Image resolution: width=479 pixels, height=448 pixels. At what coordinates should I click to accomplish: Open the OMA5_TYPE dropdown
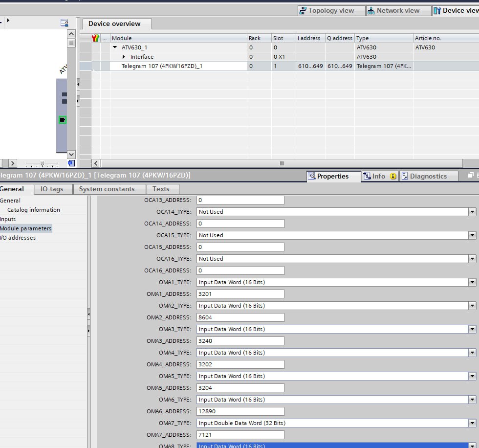[472, 376]
